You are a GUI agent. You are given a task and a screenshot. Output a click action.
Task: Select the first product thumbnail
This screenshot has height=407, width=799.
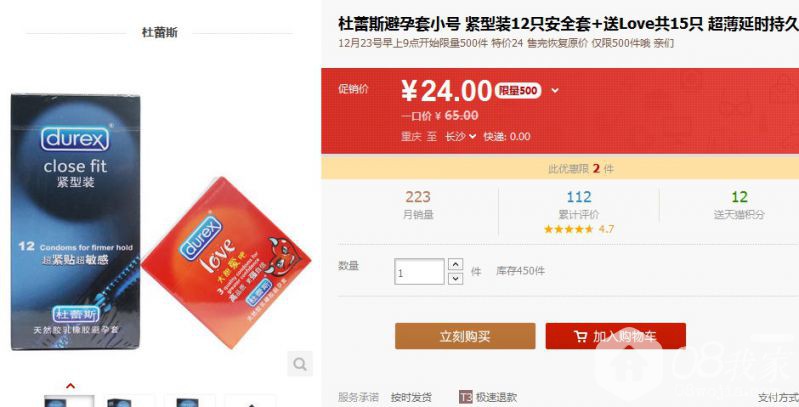click(69, 401)
